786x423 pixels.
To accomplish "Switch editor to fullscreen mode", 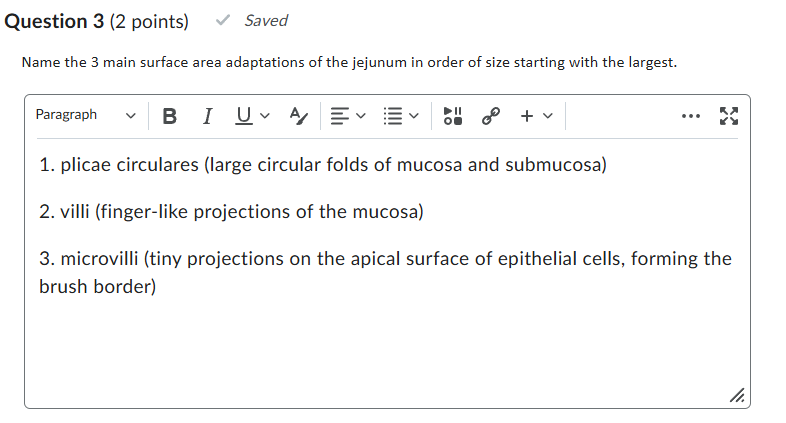I will click(729, 116).
